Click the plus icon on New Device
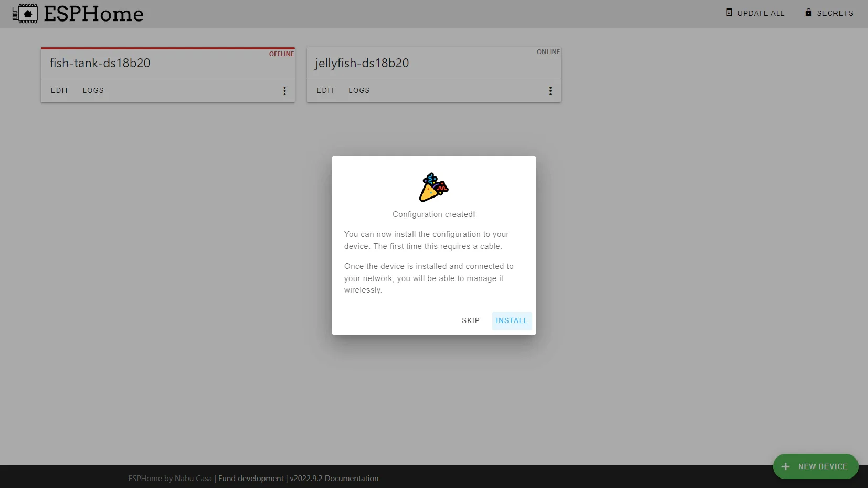 tap(786, 466)
